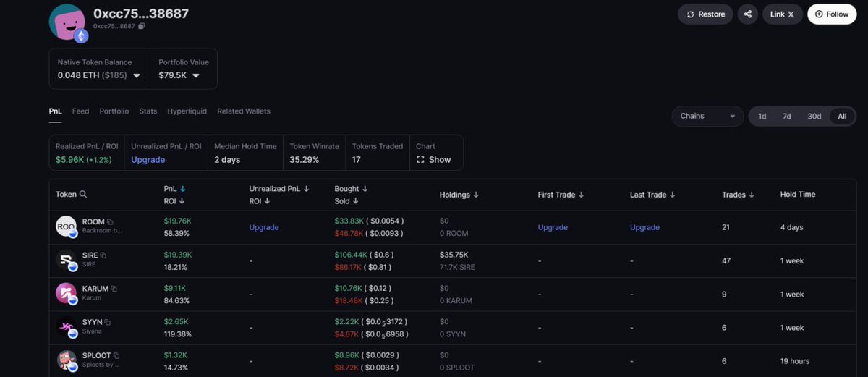Copy the ROOM token address
Image resolution: width=868 pixels, height=377 pixels.
point(111,221)
